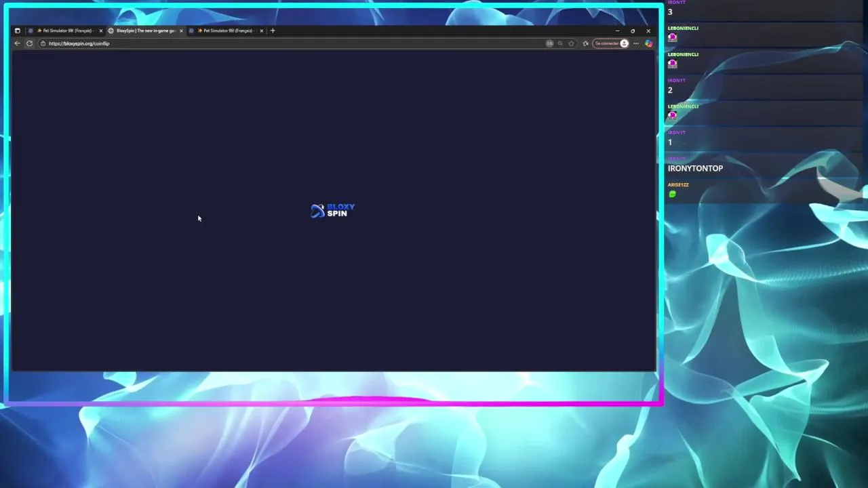Image resolution: width=868 pixels, height=488 pixels.
Task: Select the chat message "1"
Action: point(670,142)
